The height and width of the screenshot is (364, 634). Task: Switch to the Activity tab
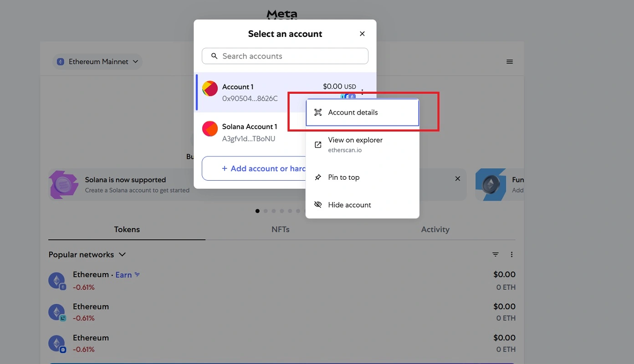(435, 229)
